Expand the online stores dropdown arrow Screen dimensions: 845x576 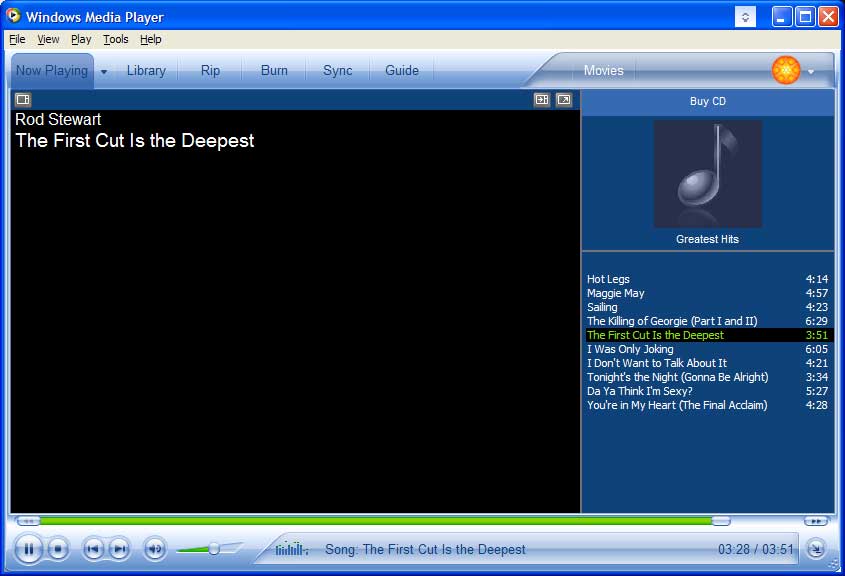click(811, 72)
